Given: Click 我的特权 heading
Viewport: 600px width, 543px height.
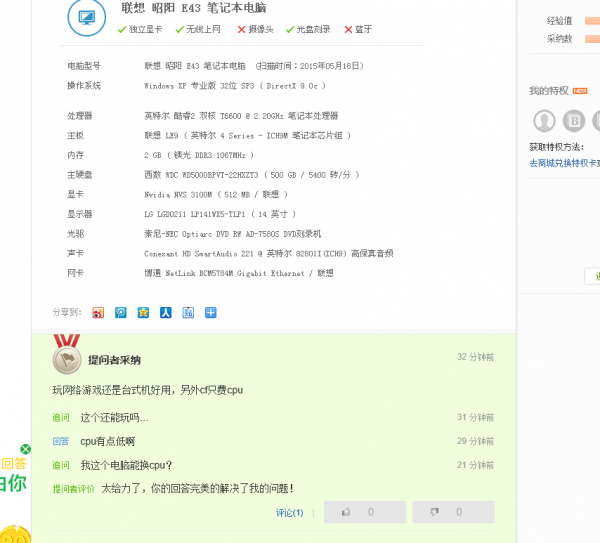Looking at the screenshot, I should (549, 91).
